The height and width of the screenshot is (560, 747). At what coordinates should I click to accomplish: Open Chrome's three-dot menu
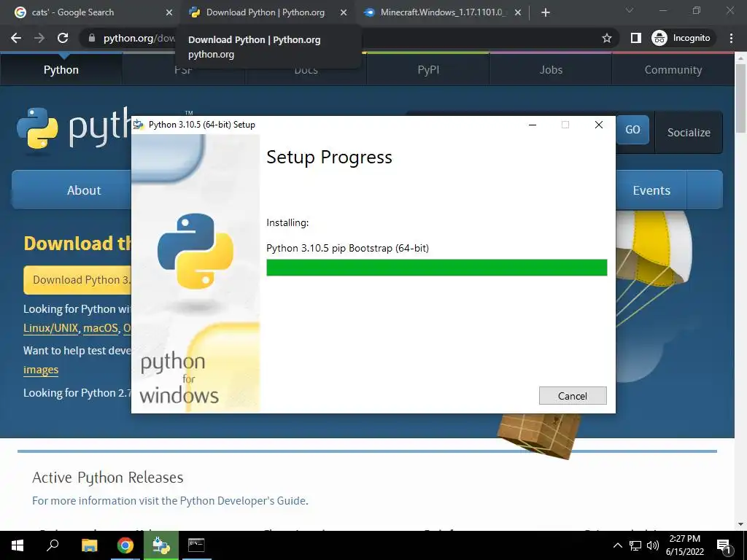click(731, 38)
